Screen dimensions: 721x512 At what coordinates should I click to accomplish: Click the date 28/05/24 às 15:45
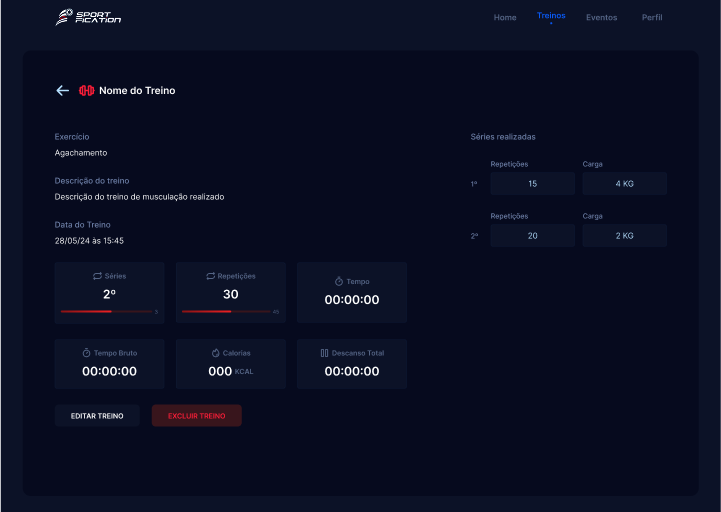(89, 241)
